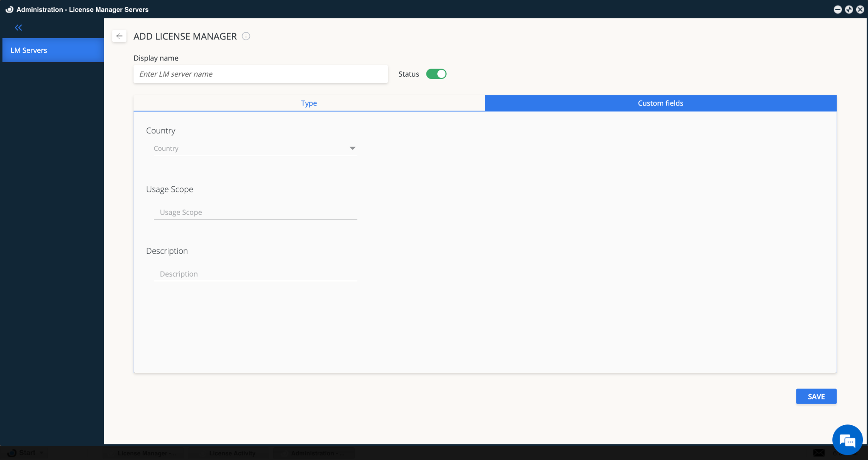Click the info icon beside Add License Manager
868x460 pixels.
click(x=246, y=36)
